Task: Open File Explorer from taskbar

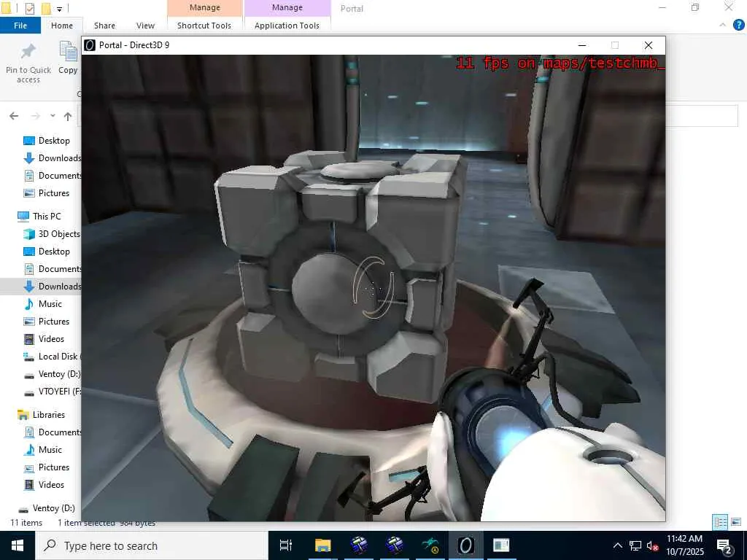Action: tap(322, 545)
